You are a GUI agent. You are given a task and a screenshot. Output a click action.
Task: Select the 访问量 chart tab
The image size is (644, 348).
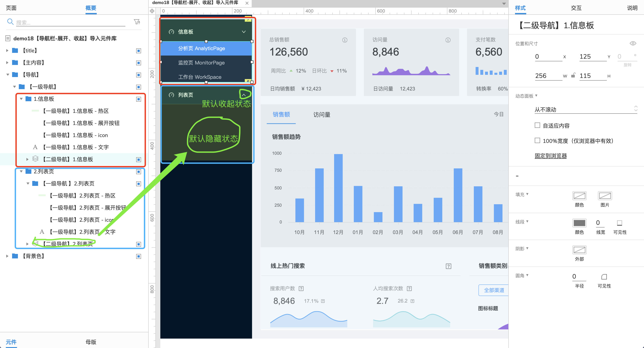(x=322, y=114)
